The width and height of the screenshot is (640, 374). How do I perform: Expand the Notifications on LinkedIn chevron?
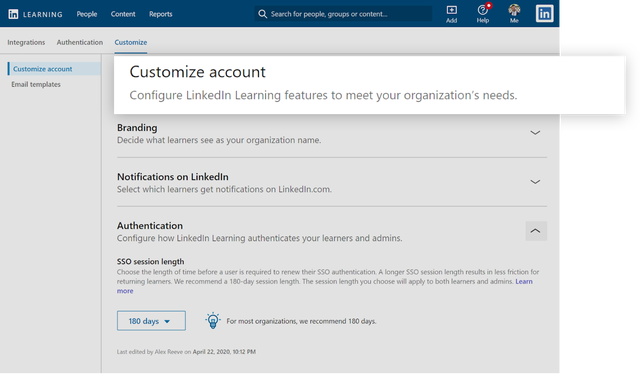(x=535, y=182)
